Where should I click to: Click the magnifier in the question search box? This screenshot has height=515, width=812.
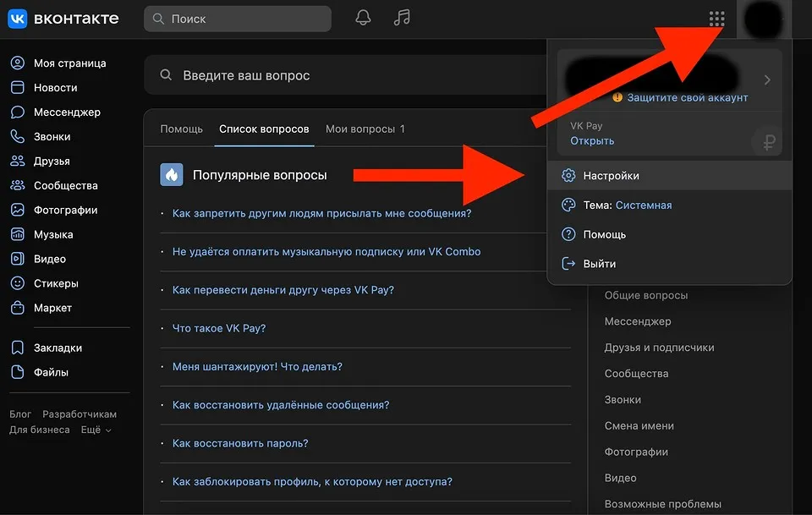coord(166,75)
